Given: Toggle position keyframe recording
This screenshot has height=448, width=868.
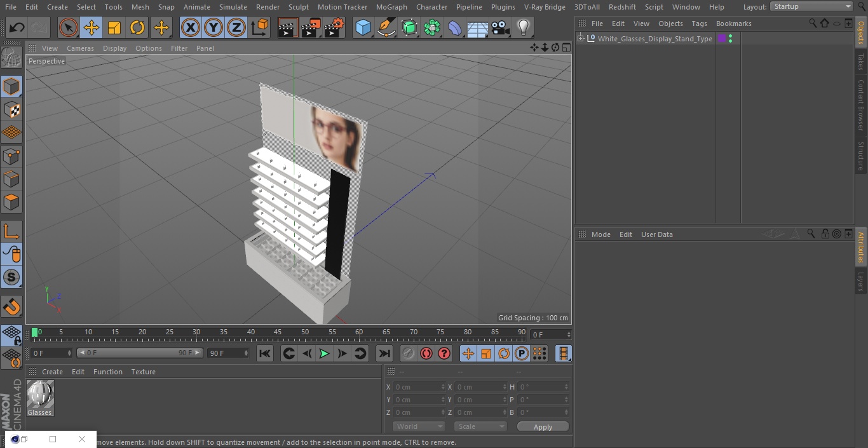Looking at the screenshot, I should tap(468, 353).
